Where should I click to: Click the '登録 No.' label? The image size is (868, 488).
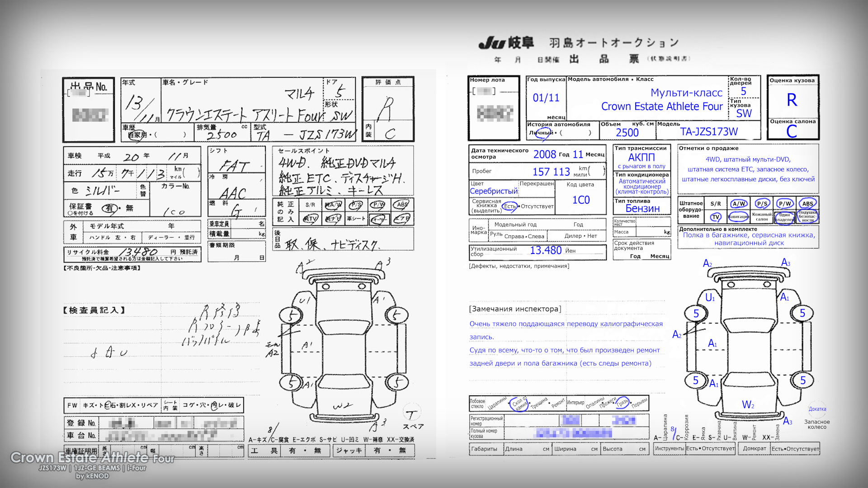[x=81, y=423]
